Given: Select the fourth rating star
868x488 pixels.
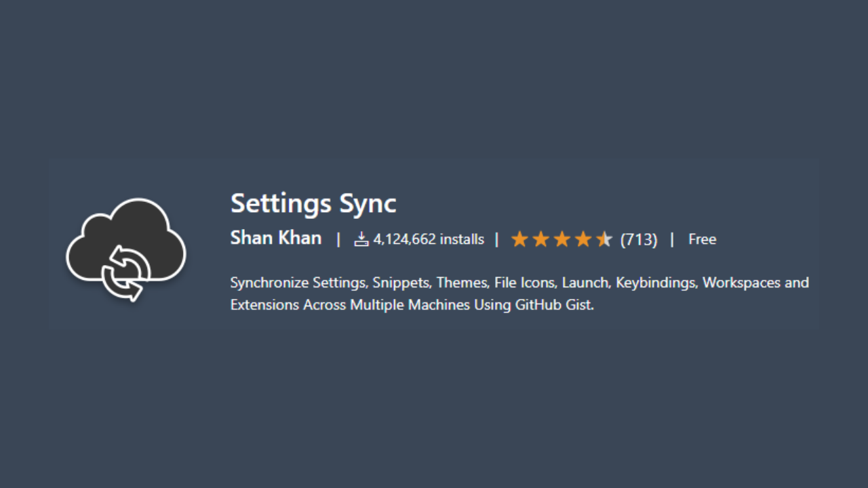Looking at the screenshot, I should point(583,239).
